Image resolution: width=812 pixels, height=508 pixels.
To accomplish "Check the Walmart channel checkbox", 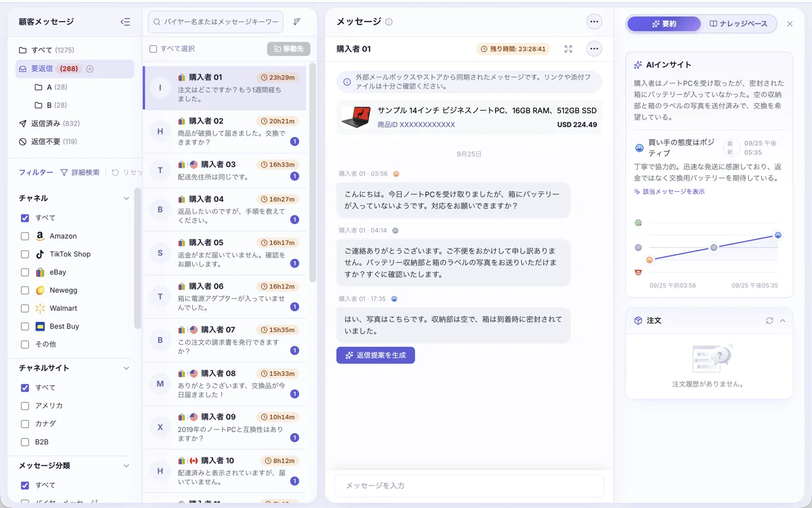I will click(x=25, y=308).
